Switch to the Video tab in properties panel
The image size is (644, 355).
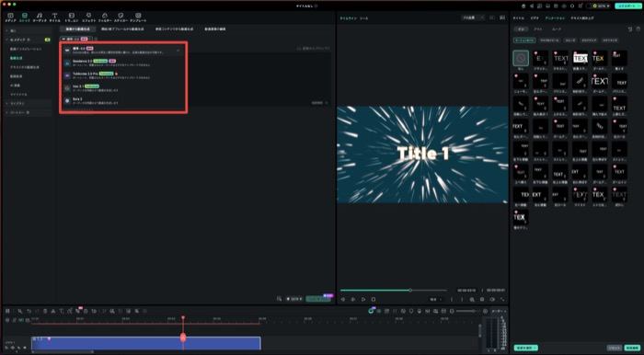tap(535, 18)
